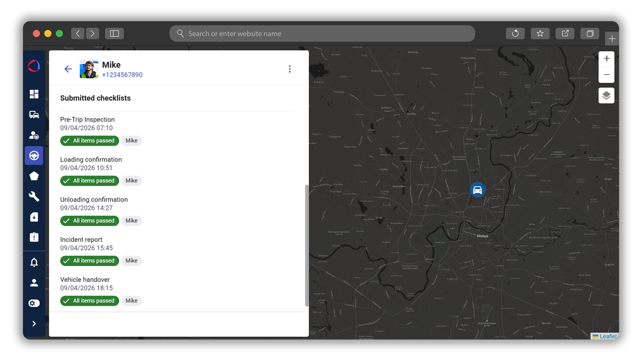This screenshot has height=364, width=642.
Task: Open the map layers control
Action: coord(606,95)
